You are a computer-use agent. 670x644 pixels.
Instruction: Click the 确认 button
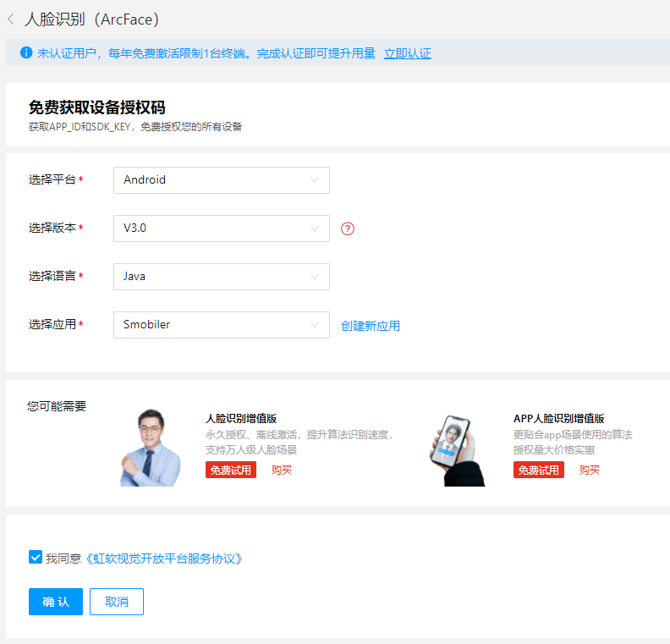coord(56,602)
